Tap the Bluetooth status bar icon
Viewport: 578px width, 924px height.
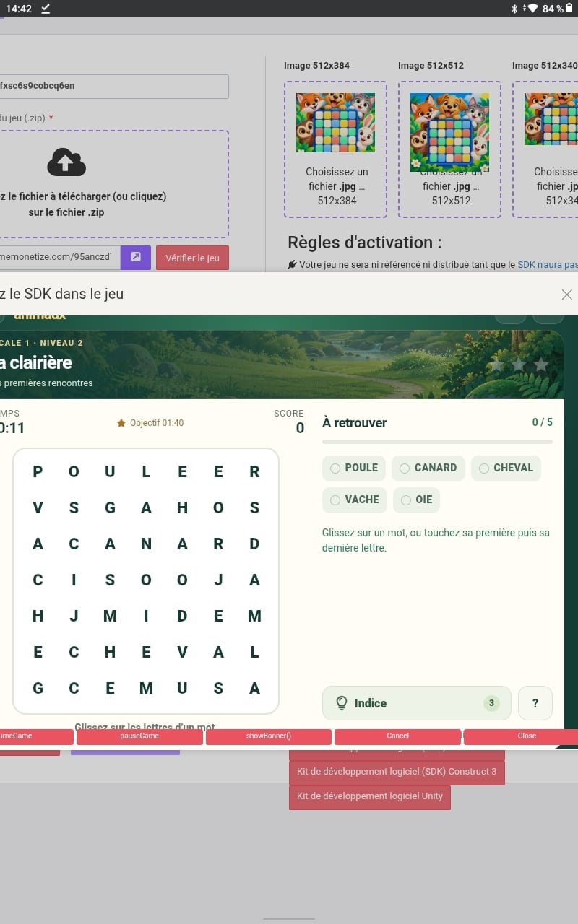[x=515, y=9]
